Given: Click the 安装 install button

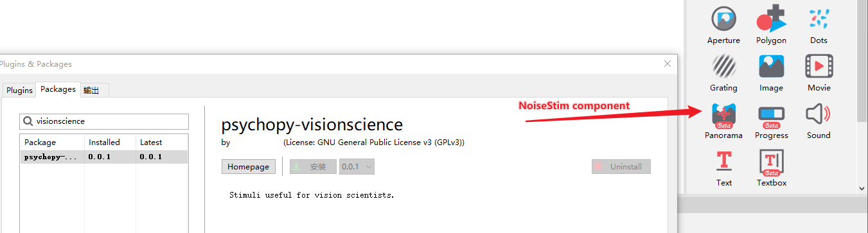Looking at the screenshot, I should [313, 166].
